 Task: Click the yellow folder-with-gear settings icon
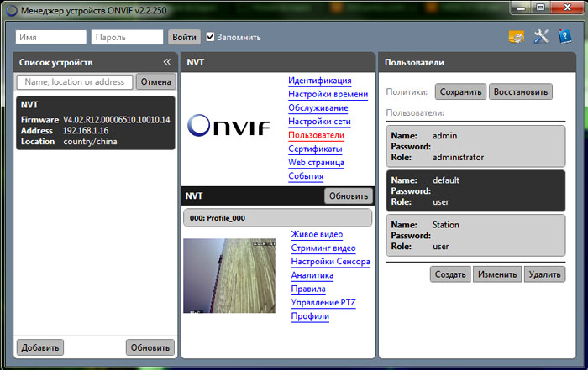click(x=517, y=37)
